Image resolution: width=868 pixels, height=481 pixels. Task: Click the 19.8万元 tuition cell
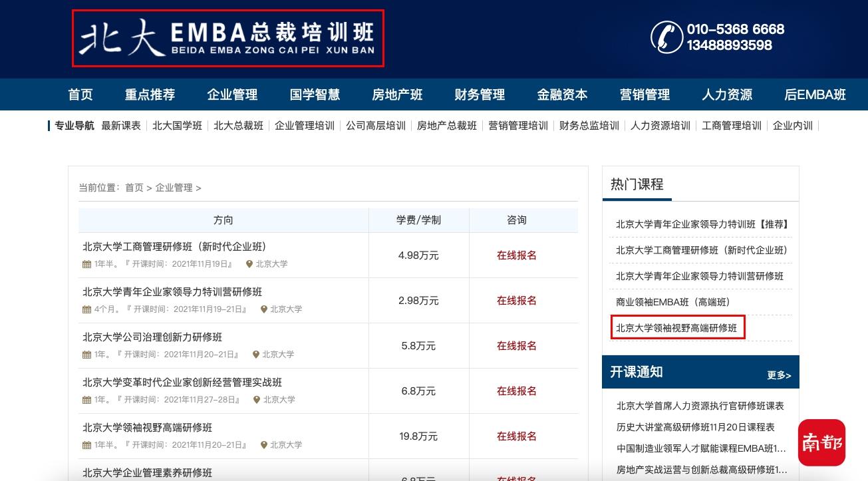[x=419, y=436]
